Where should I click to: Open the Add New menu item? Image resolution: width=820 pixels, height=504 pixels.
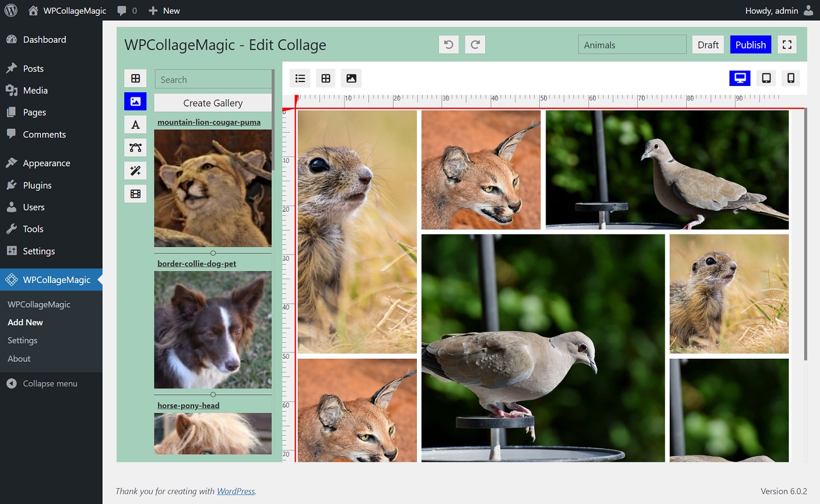click(x=25, y=322)
